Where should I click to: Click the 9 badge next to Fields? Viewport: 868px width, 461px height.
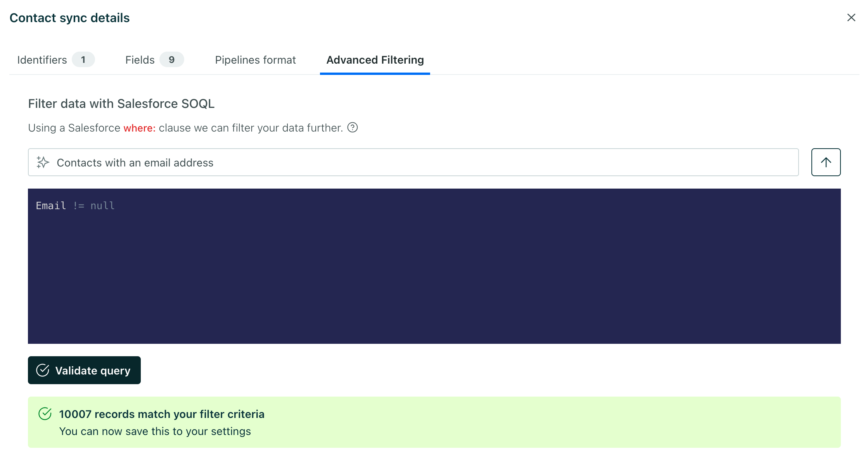[172, 60]
